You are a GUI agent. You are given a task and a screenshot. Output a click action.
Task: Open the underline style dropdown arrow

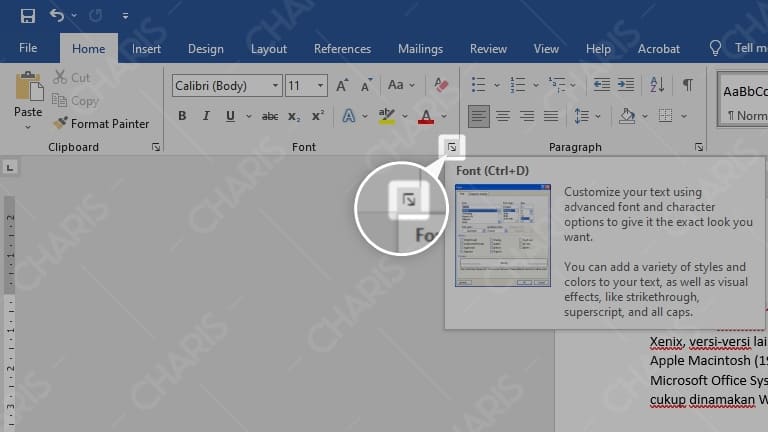[249, 116]
